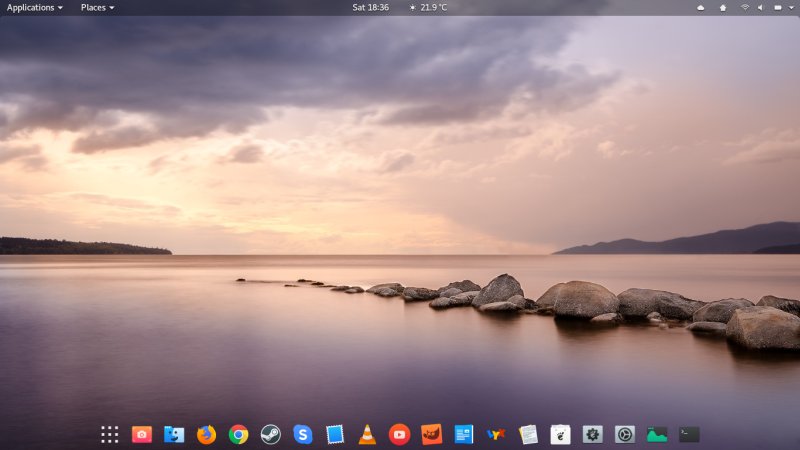Viewport: 800px width, 450px height.
Task: Click the cloud icon in top bar
Action: (x=700, y=7)
